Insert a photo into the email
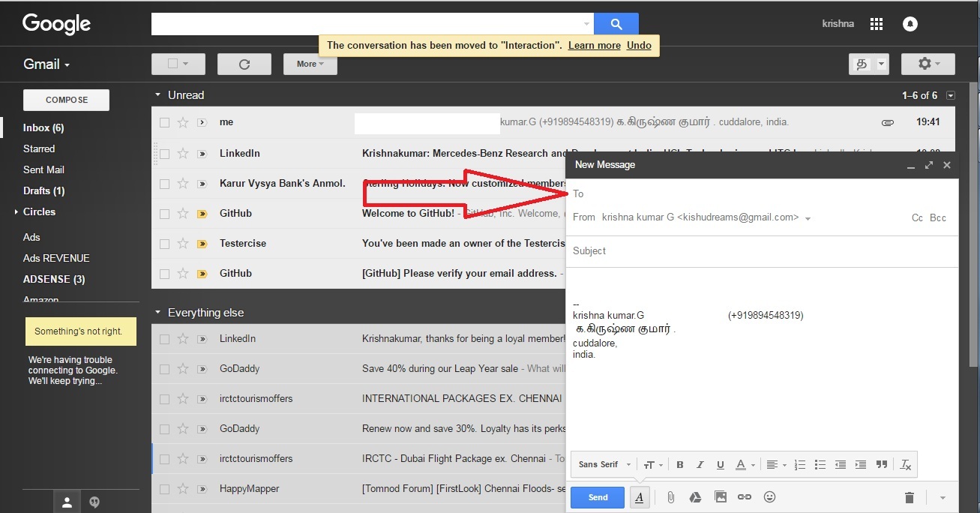The width and height of the screenshot is (980, 513). point(720,496)
